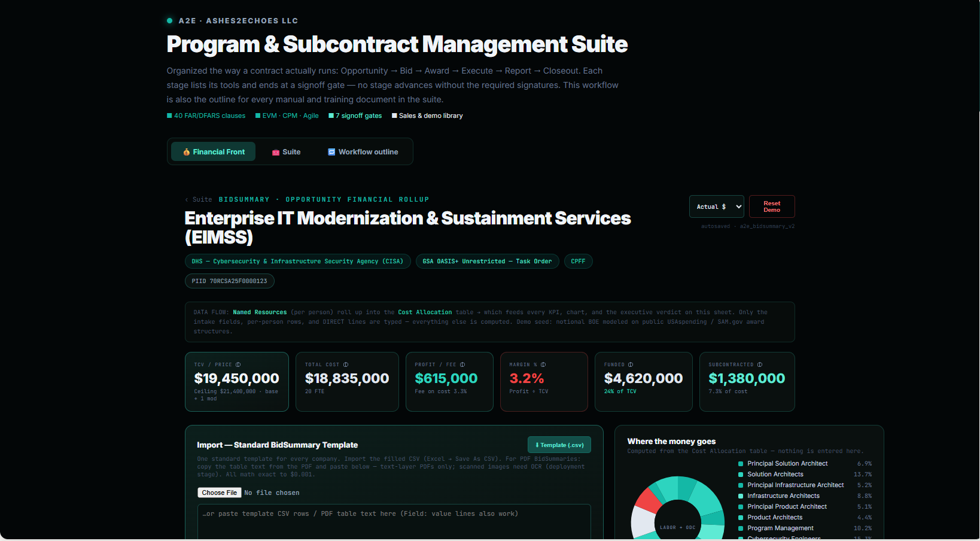This screenshot has width=980, height=541.
Task: Click the Fee on cost 3.3% text
Action: (441, 391)
